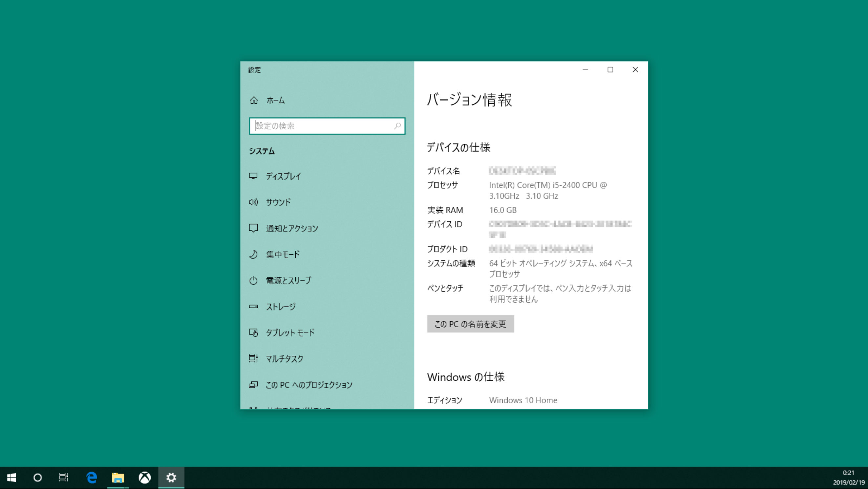This screenshot has height=489, width=868.
Task: Open the Windows Start menu
Action: pyautogui.click(x=11, y=478)
